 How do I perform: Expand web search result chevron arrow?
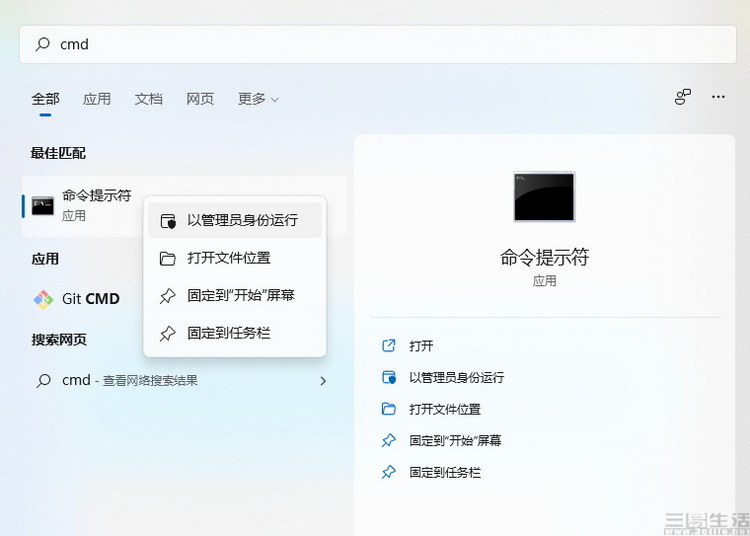323,381
